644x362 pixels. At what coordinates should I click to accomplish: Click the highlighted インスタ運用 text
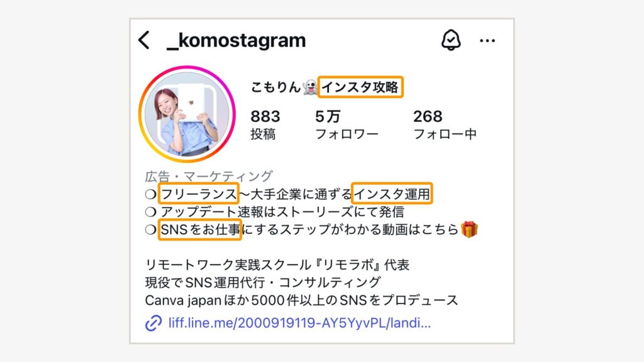392,194
